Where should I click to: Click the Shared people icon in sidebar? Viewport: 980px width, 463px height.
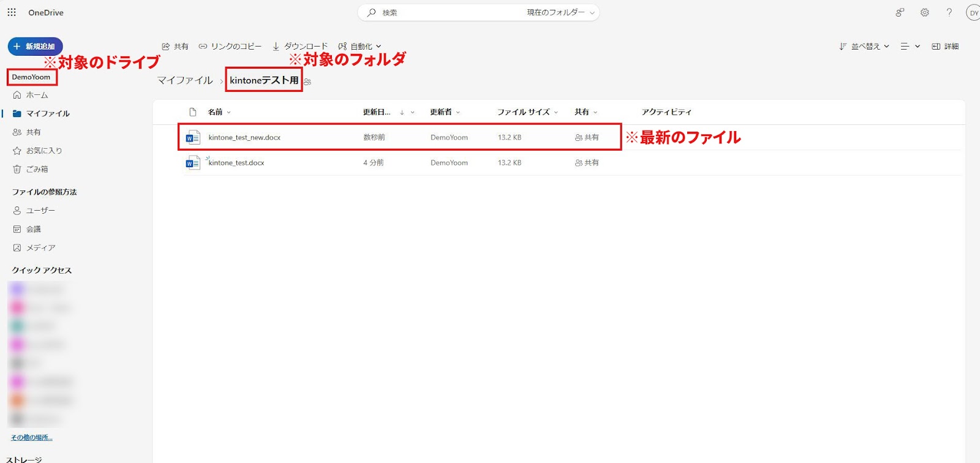point(17,132)
